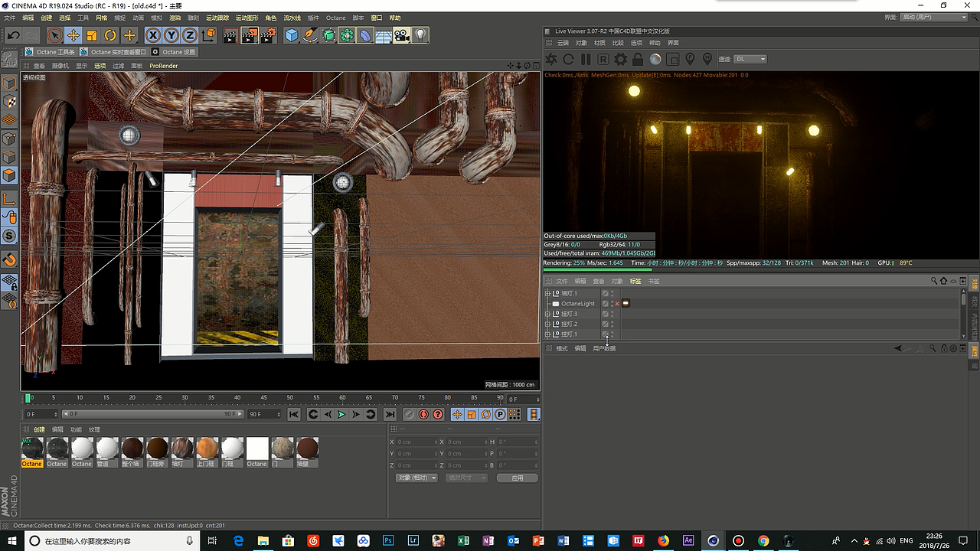Select the 上门框 orange material swatch
Viewport: 980px width, 551px height.
(x=207, y=452)
